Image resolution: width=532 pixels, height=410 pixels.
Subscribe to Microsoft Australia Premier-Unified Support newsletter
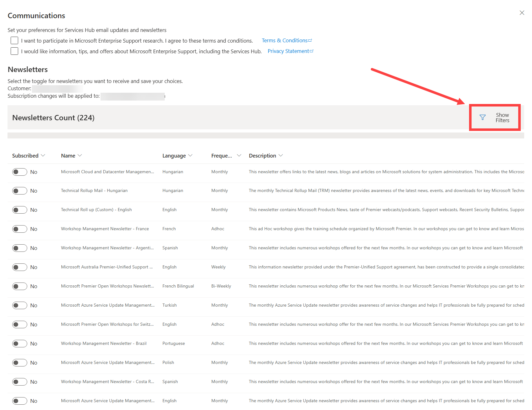[x=20, y=267]
